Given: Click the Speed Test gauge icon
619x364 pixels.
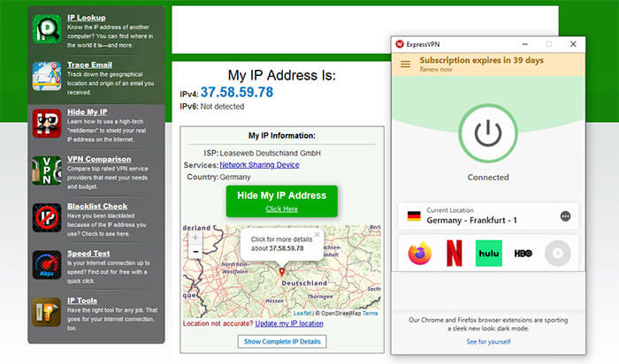Looking at the screenshot, I should pyautogui.click(x=47, y=265).
